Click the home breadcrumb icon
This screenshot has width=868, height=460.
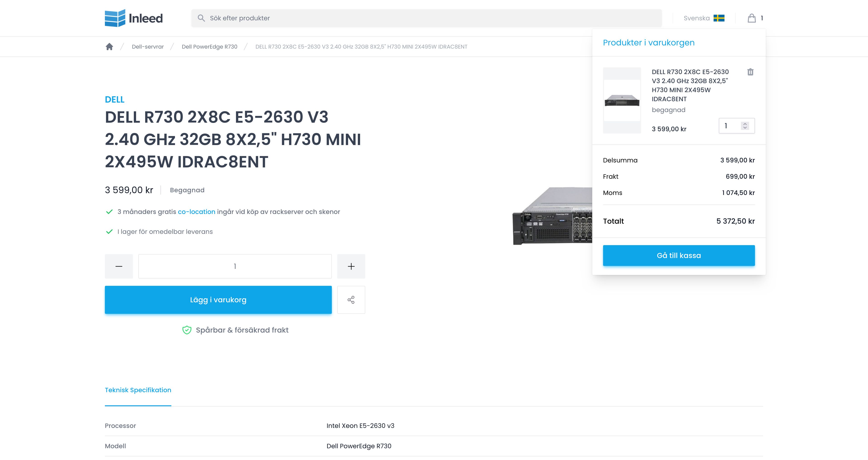pyautogui.click(x=109, y=47)
